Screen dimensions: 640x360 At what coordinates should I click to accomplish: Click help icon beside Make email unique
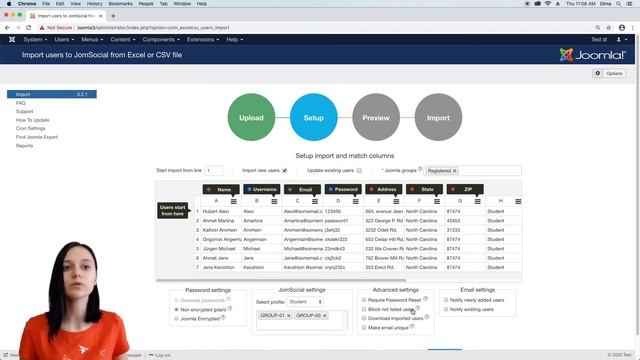(412, 326)
